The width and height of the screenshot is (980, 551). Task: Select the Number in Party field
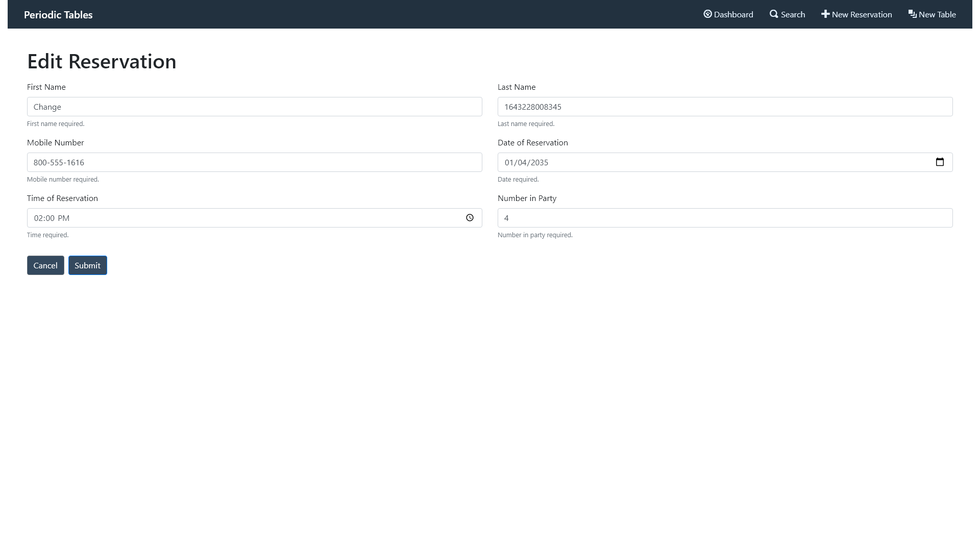(x=725, y=218)
